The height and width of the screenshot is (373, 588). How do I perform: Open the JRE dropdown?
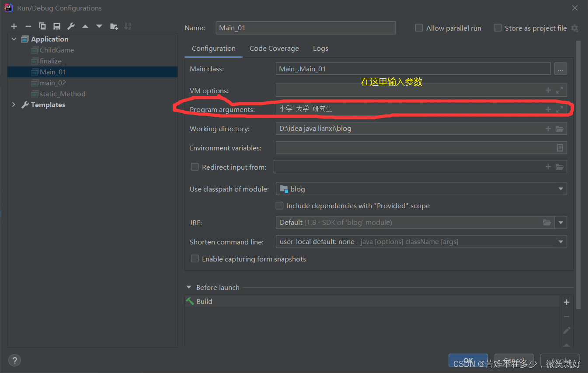tap(561, 223)
